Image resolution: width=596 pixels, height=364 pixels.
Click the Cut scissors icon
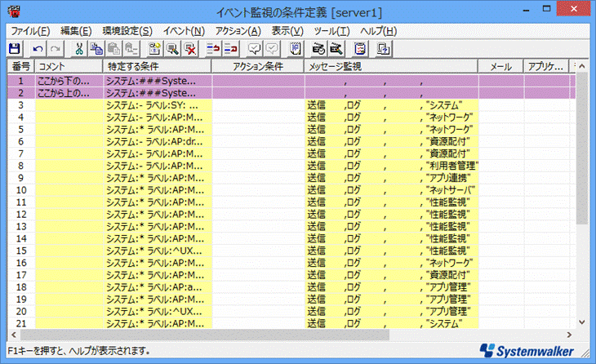point(79,48)
